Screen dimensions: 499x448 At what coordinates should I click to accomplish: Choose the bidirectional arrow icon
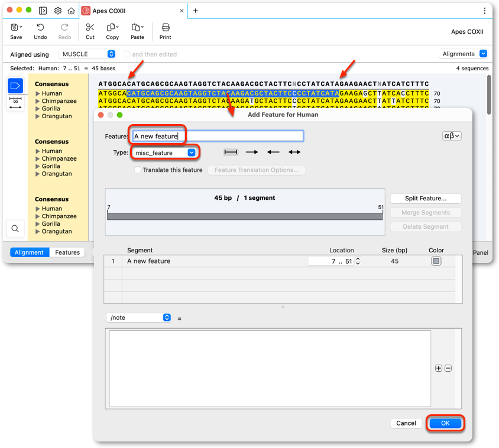click(x=294, y=152)
